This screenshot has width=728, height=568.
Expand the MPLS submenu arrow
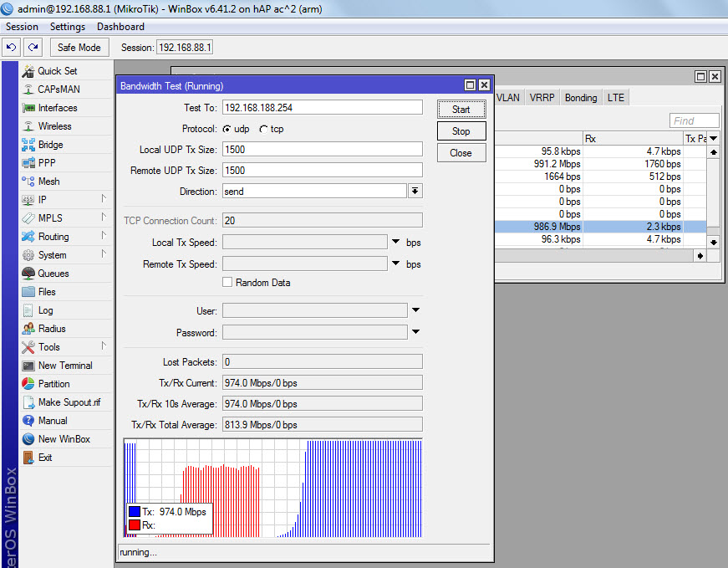[x=104, y=217]
